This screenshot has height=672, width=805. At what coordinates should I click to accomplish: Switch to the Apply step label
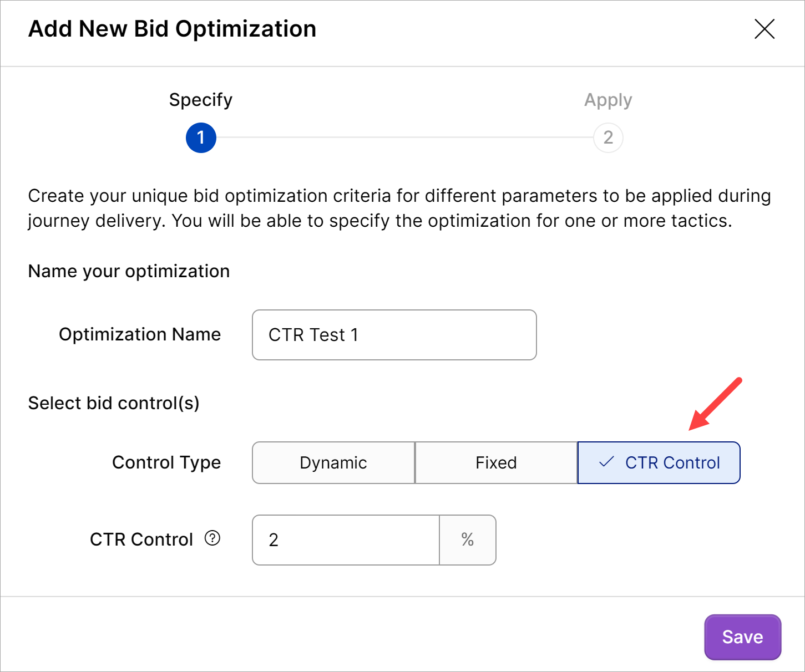[608, 100]
